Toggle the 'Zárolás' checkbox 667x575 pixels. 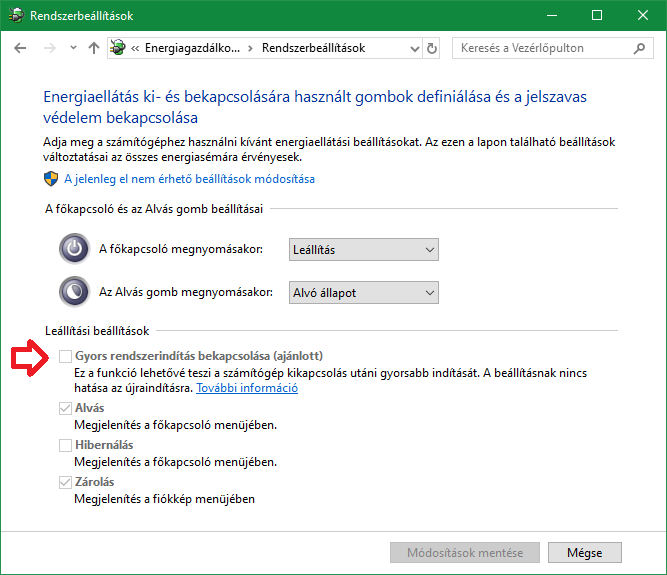pos(65,482)
